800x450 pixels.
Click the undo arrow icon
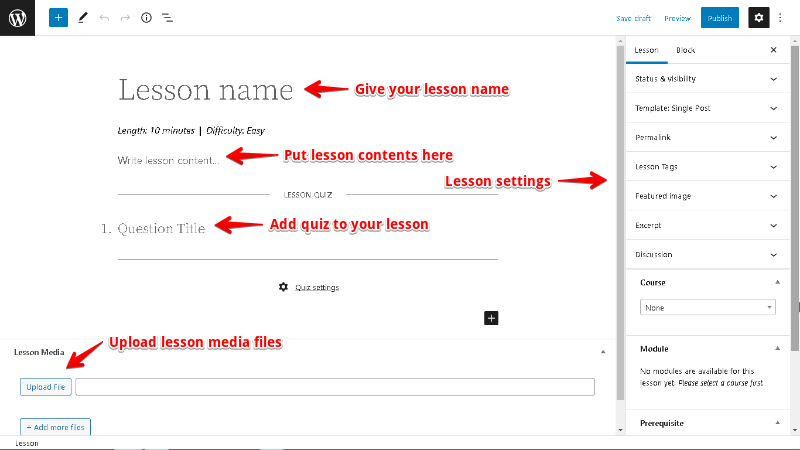(x=104, y=18)
